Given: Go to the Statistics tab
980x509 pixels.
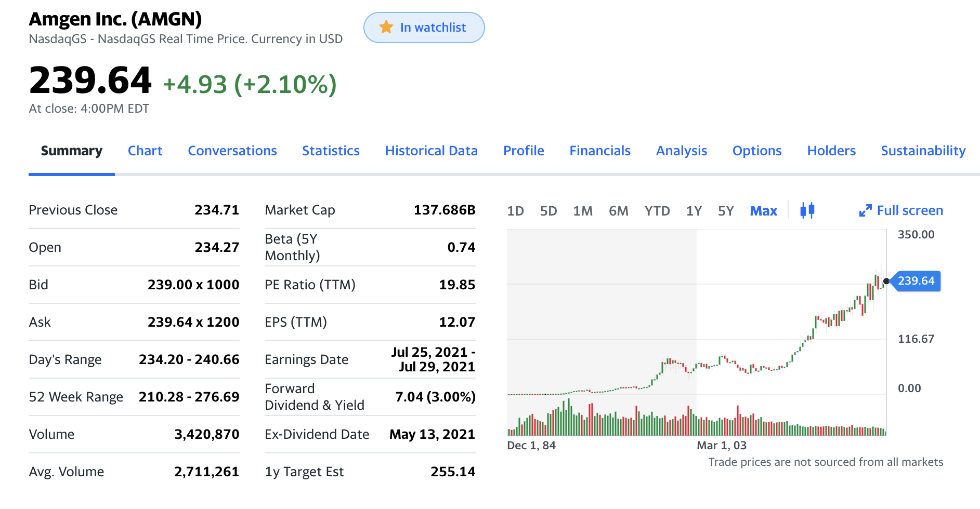Looking at the screenshot, I should coord(331,151).
